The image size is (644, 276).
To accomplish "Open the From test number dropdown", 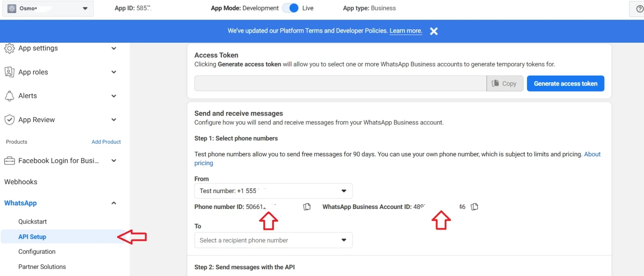I will [273, 191].
